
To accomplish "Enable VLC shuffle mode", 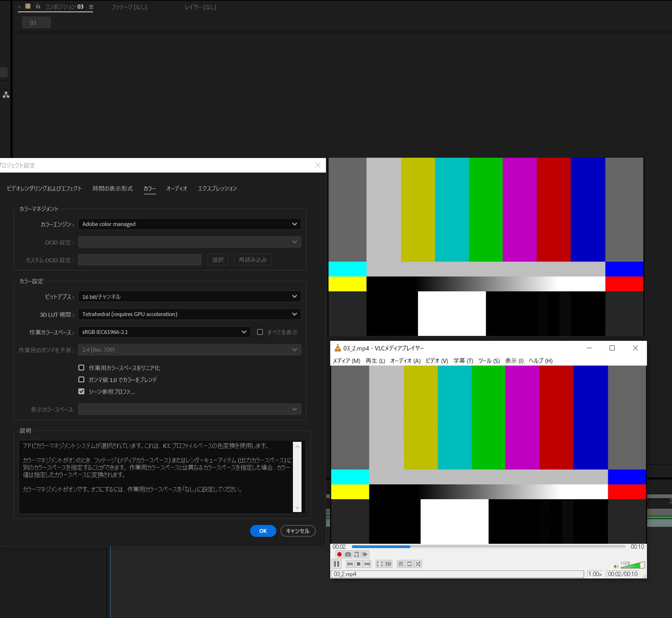I will click(418, 564).
